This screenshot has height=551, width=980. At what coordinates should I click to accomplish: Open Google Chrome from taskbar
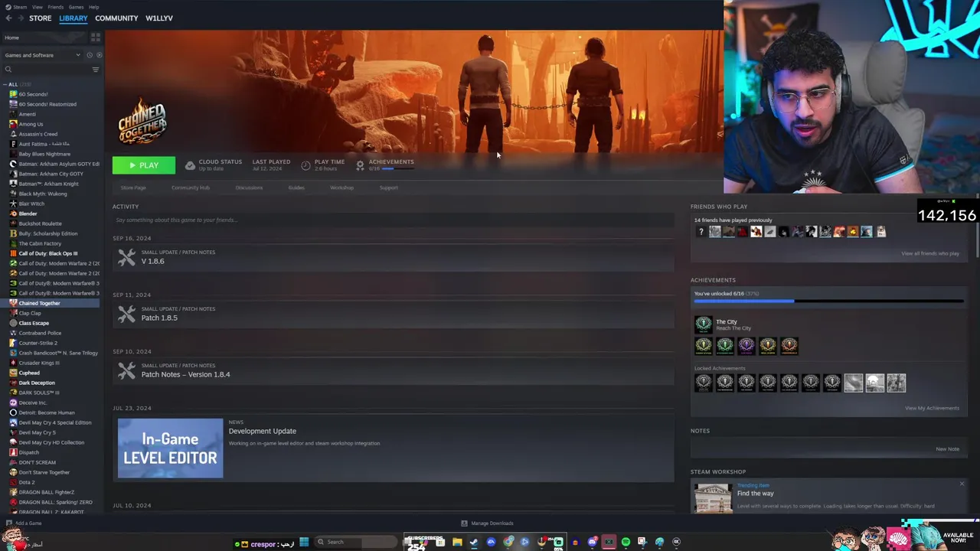coord(508,542)
